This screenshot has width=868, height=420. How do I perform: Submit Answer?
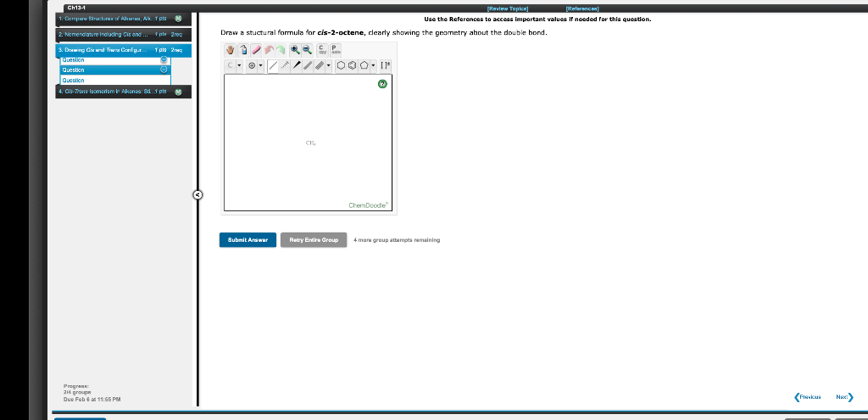click(x=248, y=240)
